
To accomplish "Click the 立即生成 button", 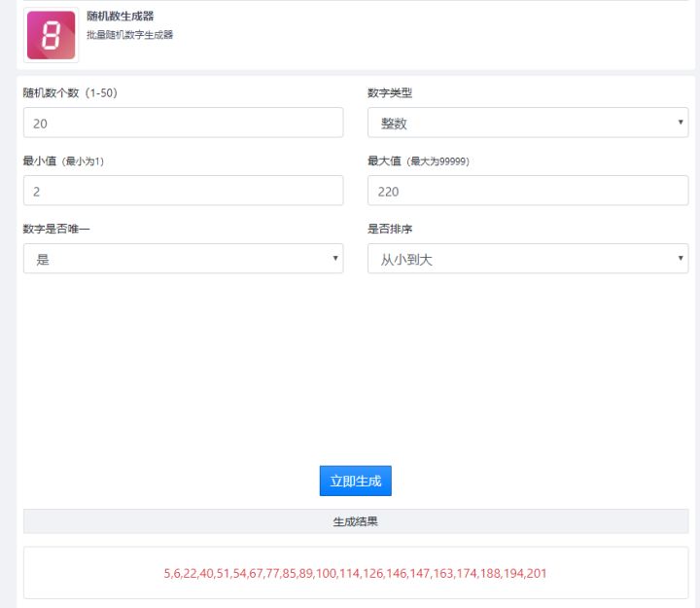I will (x=356, y=481).
